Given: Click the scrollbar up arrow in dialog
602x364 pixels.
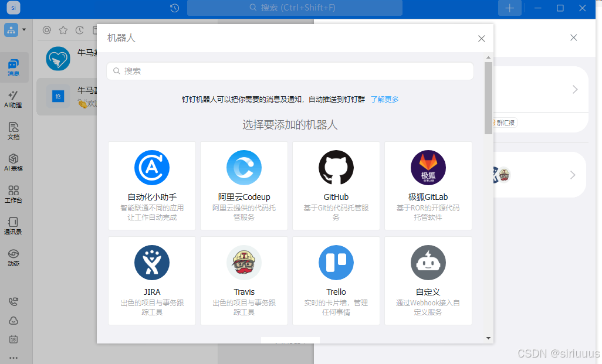Looking at the screenshot, I should tap(488, 57).
